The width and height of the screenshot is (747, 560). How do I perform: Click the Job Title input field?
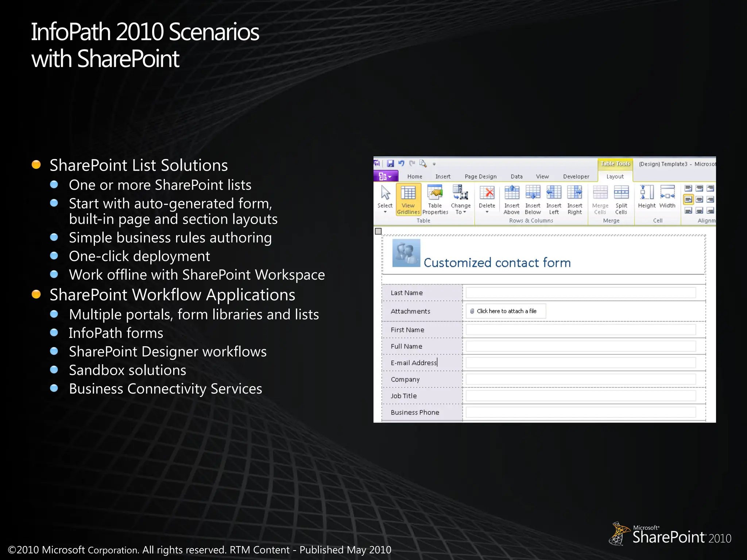(x=581, y=396)
